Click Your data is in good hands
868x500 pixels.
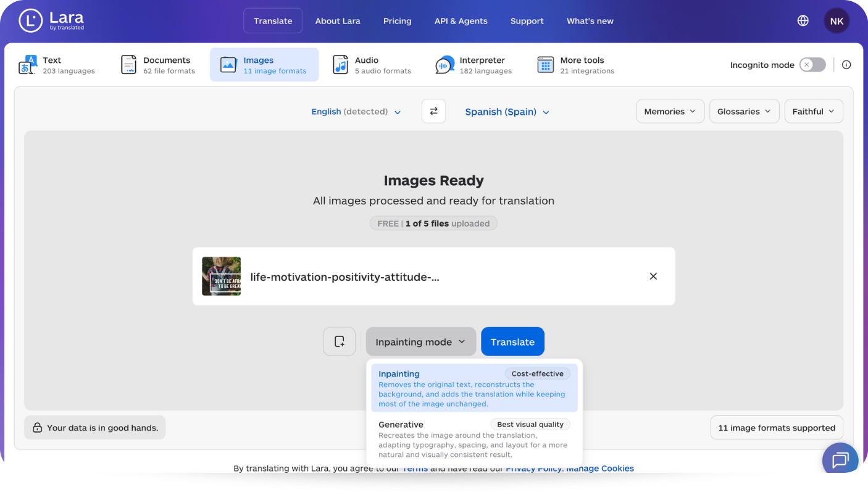click(x=95, y=427)
